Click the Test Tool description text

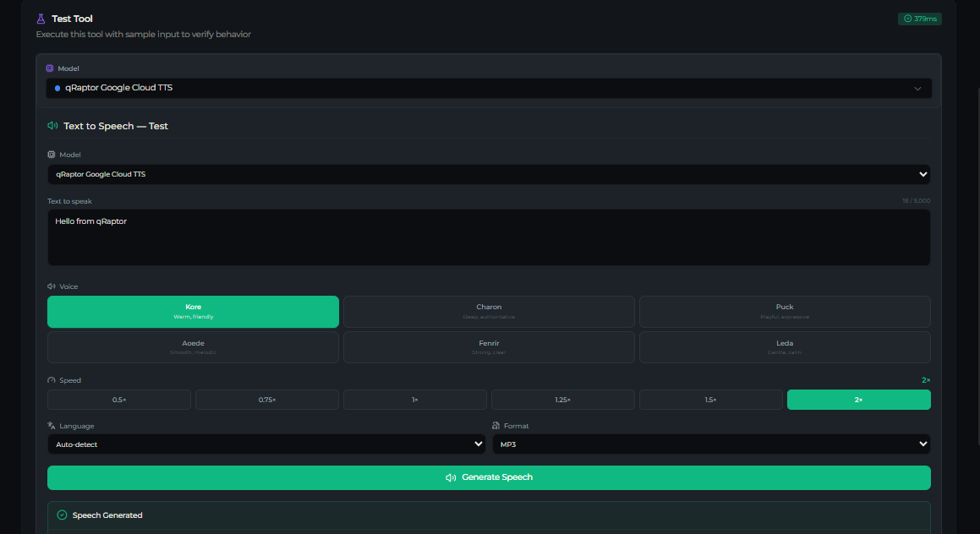(143, 35)
